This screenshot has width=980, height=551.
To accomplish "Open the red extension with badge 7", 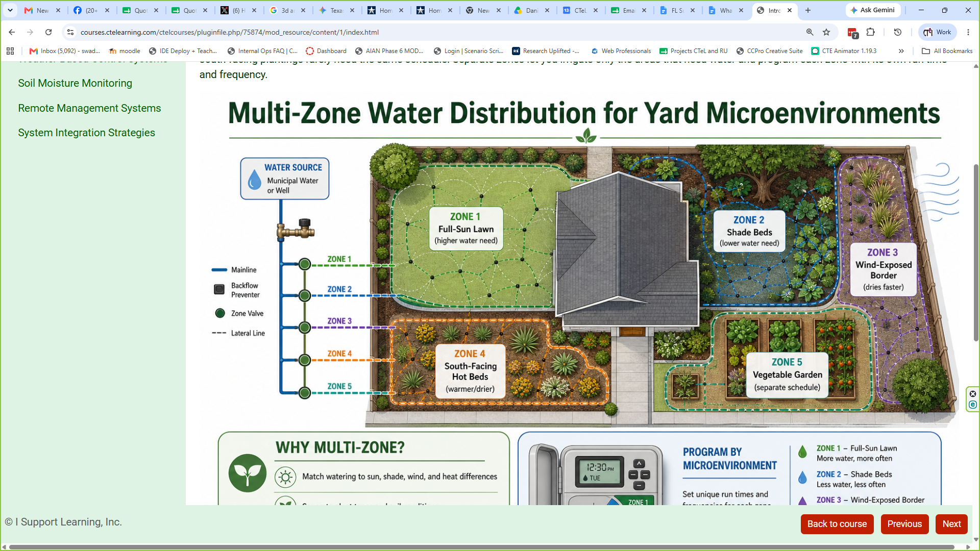I will (x=852, y=33).
